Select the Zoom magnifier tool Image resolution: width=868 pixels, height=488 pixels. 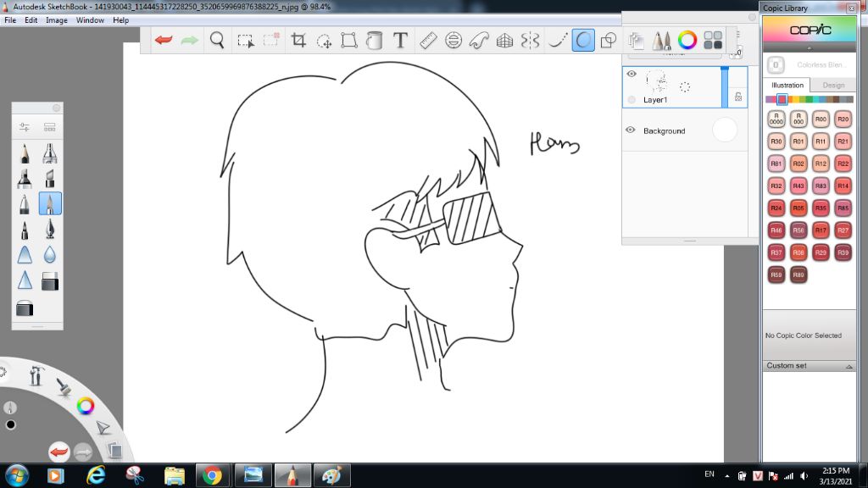(217, 40)
